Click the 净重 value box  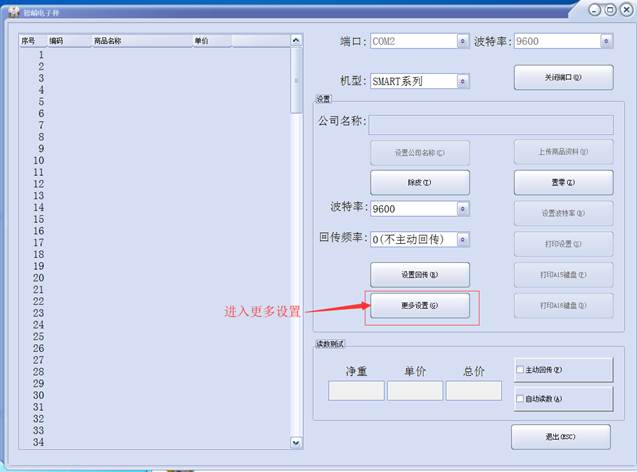[x=356, y=391]
